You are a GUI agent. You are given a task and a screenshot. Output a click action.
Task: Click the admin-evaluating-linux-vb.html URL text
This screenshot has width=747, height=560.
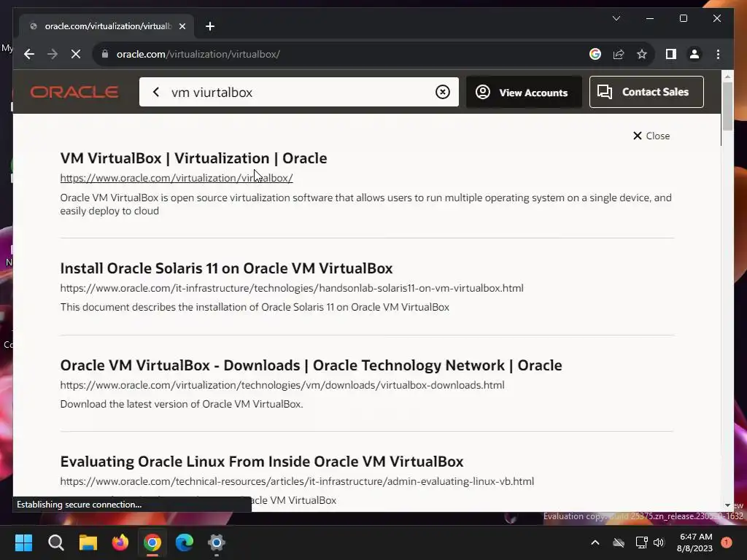pyautogui.click(x=297, y=481)
